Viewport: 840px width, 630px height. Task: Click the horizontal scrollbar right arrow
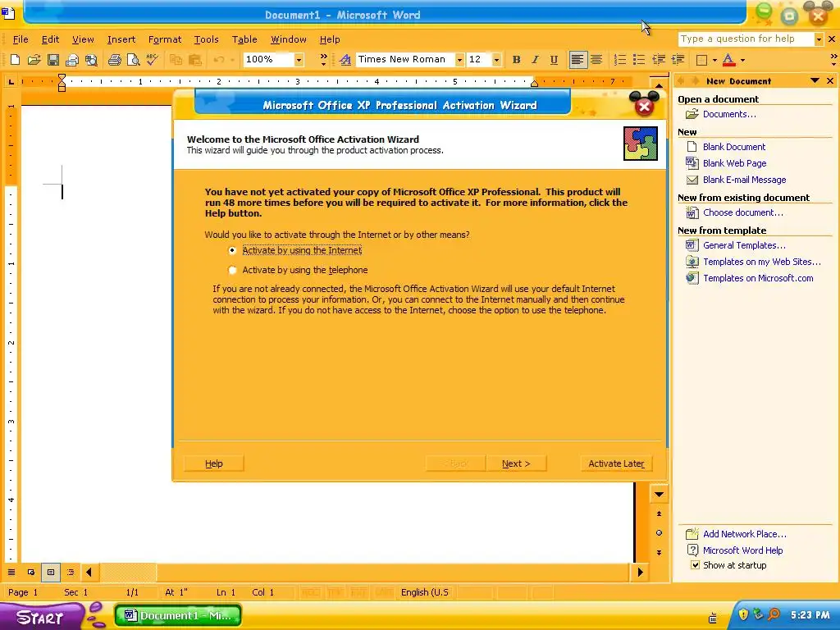click(640, 572)
